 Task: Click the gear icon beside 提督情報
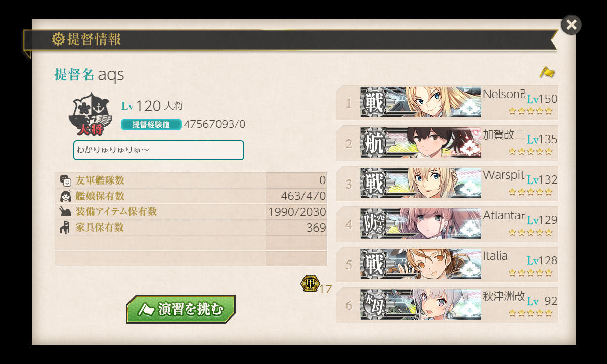pos(58,39)
